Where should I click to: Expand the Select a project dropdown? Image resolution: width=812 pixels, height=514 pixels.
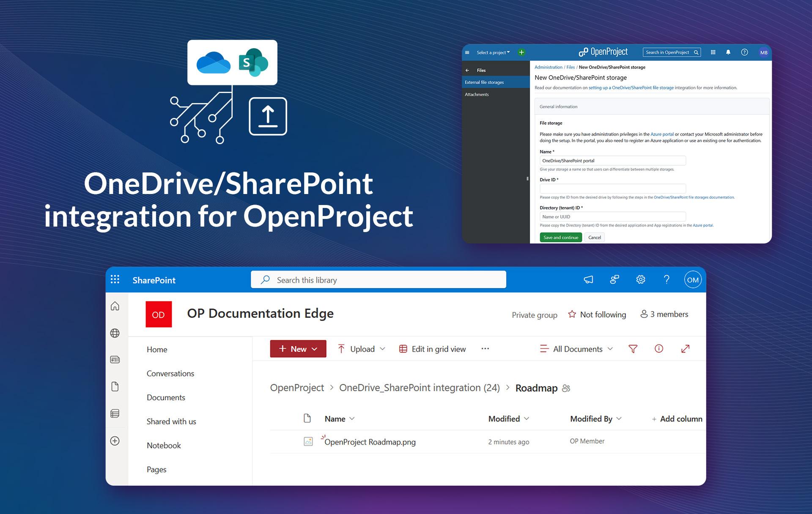(493, 53)
